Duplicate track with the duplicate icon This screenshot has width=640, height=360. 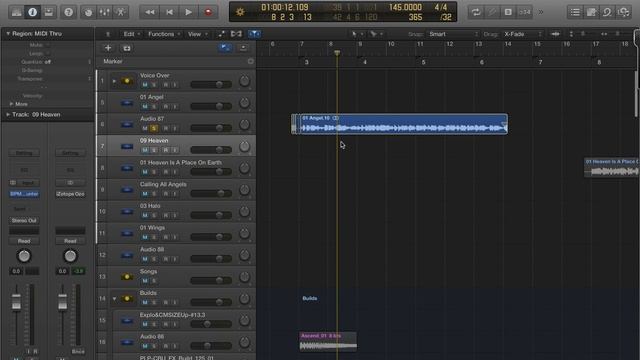(127, 48)
